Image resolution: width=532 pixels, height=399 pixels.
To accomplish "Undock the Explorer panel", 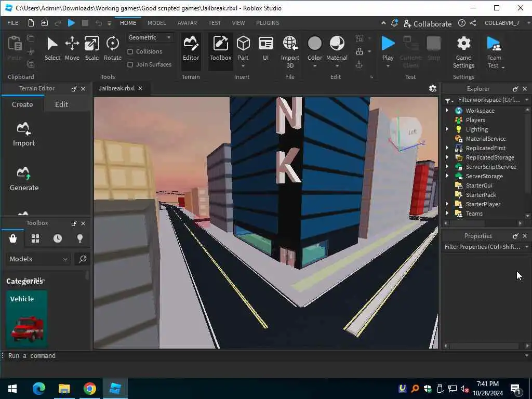I will pyautogui.click(x=515, y=89).
